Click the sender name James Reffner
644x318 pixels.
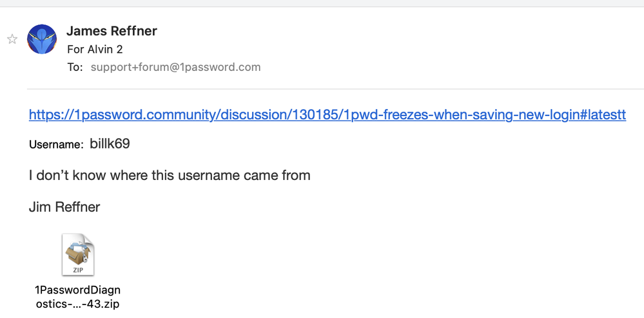point(112,31)
